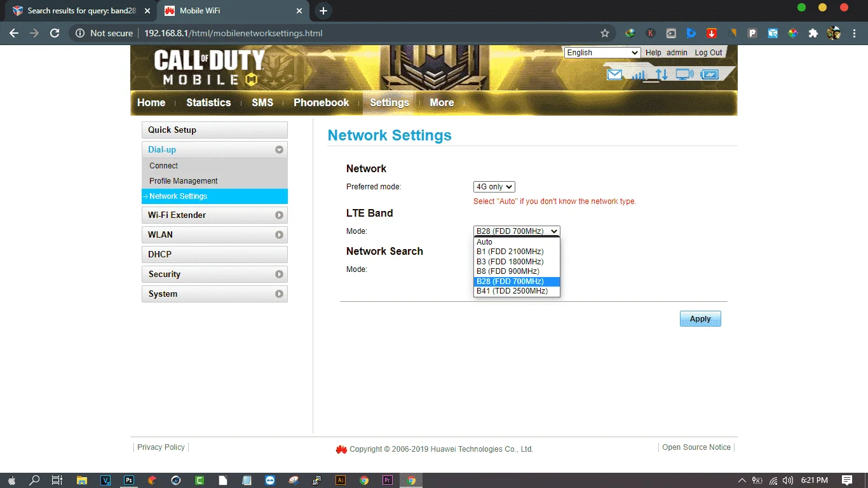The width and height of the screenshot is (868, 488).
Task: Select B41 (TDD 2500MHz) band
Action: (517, 291)
